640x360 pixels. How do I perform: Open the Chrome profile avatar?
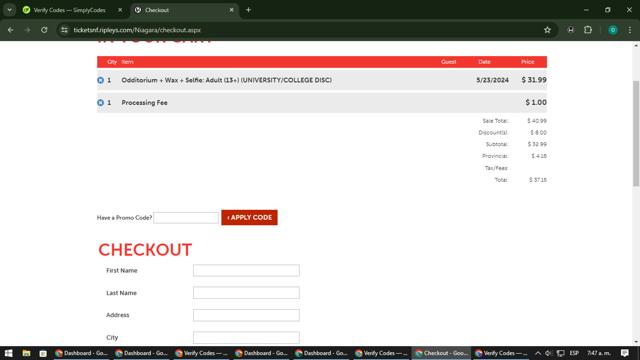click(x=613, y=30)
